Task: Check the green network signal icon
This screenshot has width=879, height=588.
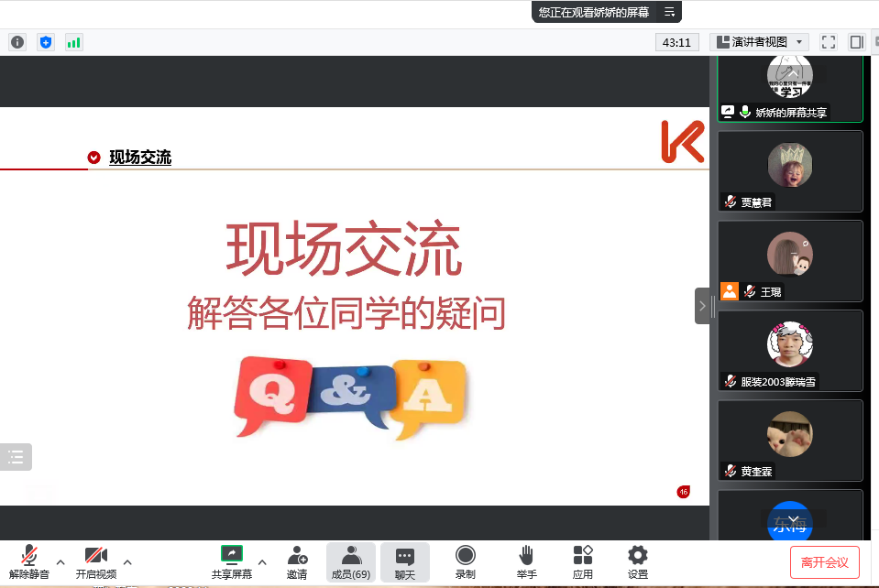Action: coord(73,42)
